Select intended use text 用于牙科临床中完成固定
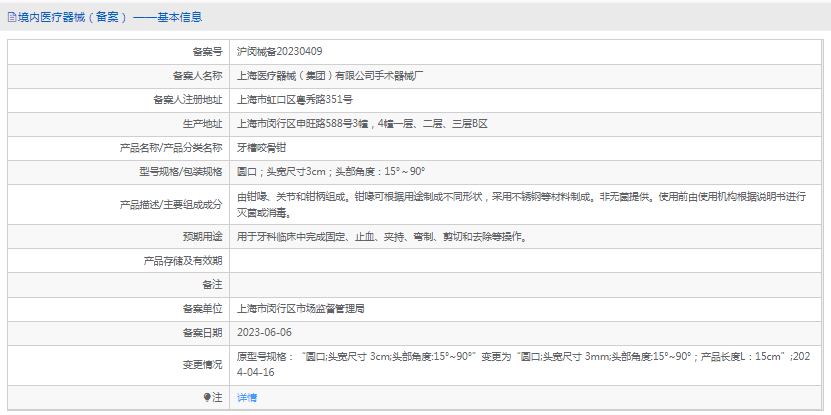Image resolution: width=831 pixels, height=415 pixels. pos(291,237)
